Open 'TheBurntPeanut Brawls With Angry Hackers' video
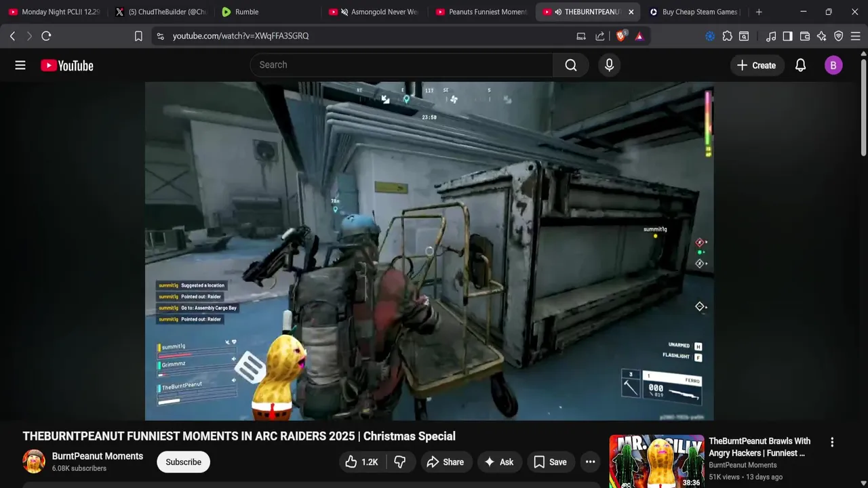Screen dimensions: 868x488 click(759, 447)
